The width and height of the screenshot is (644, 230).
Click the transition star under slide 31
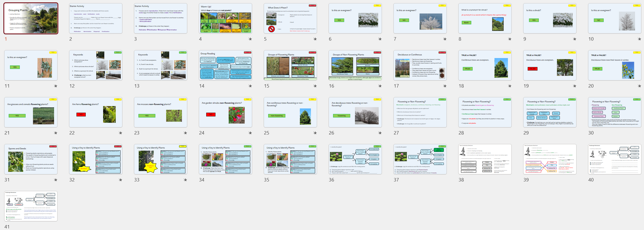55,180
